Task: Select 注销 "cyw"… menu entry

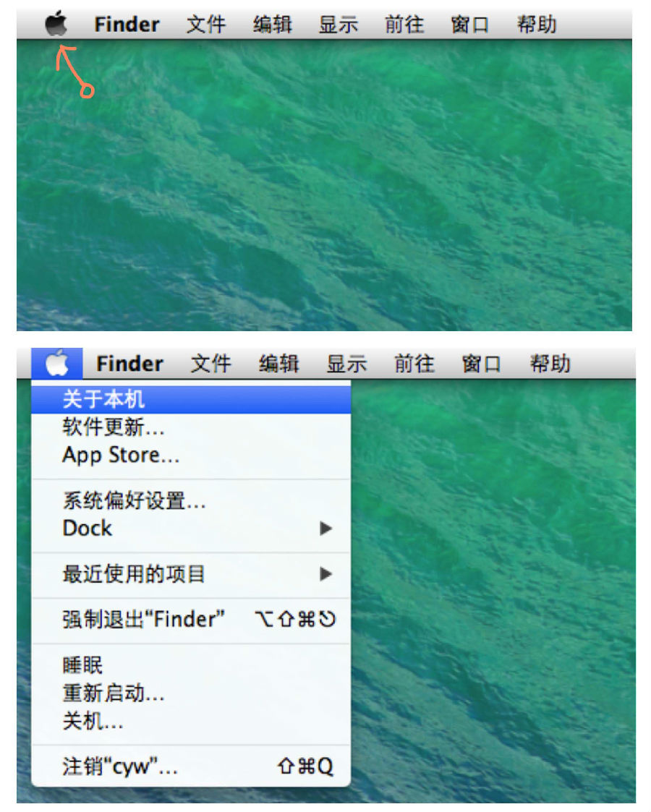Action: click(x=190, y=766)
